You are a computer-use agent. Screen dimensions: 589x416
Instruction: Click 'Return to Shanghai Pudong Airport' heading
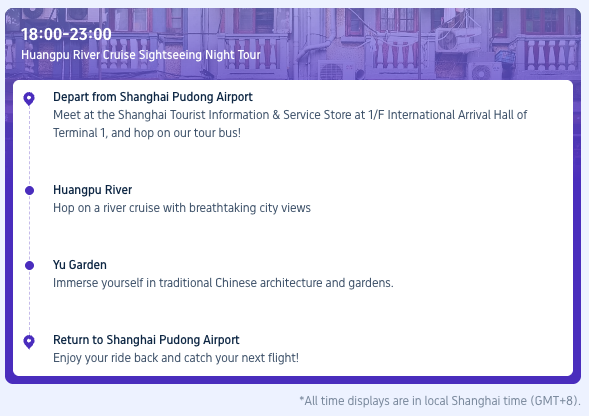(146, 340)
